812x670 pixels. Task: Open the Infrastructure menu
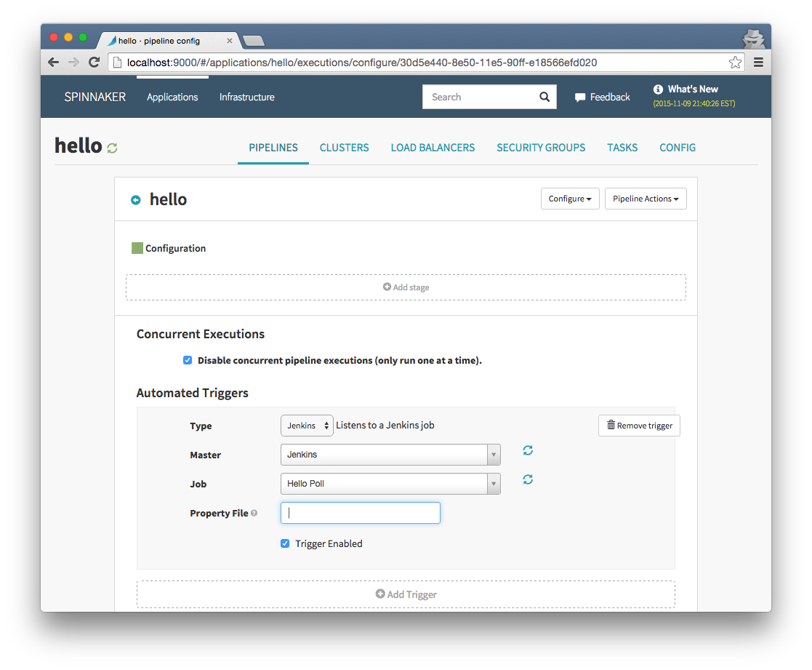(246, 96)
